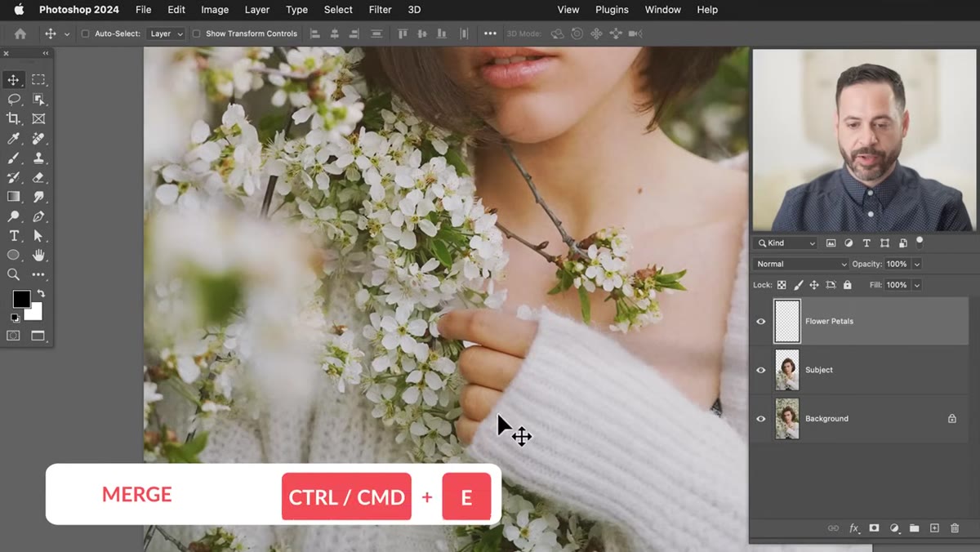Select the Eraser tool
Image resolution: width=980 pixels, height=552 pixels.
point(38,177)
